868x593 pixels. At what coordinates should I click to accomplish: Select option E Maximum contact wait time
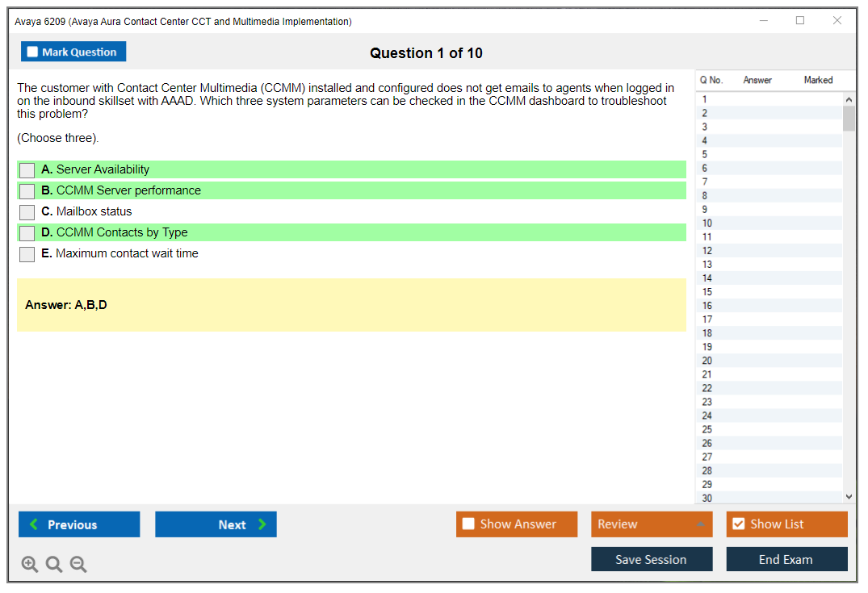(27, 254)
